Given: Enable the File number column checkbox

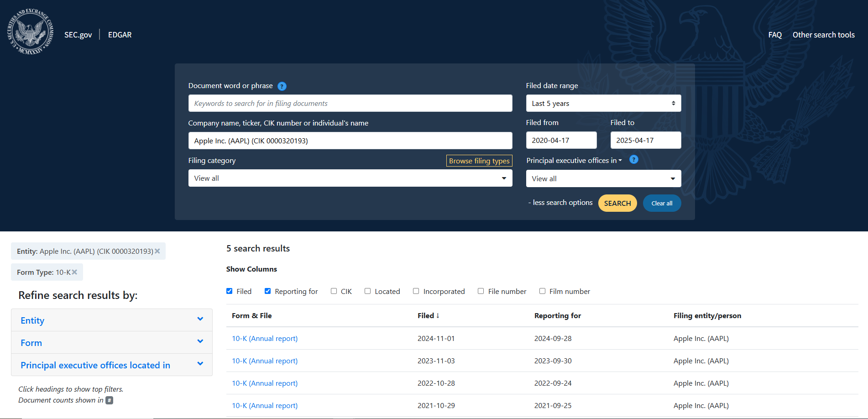Looking at the screenshot, I should click(481, 291).
